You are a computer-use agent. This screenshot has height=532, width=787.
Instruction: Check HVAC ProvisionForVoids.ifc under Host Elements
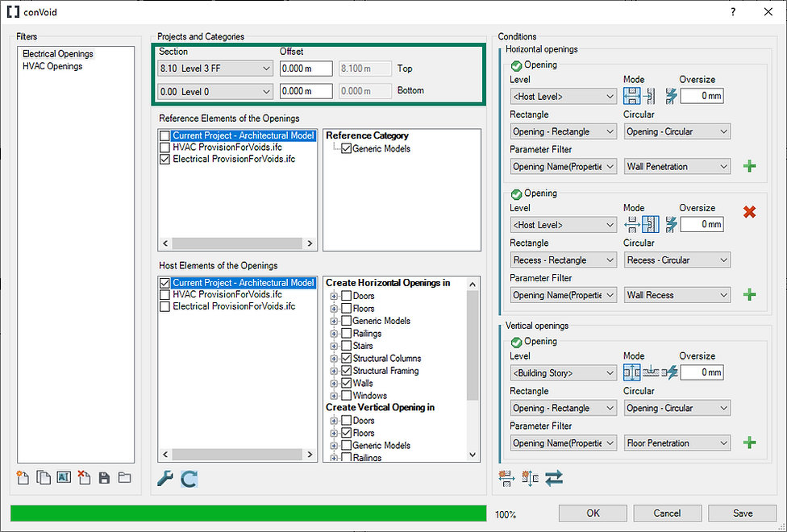click(164, 294)
